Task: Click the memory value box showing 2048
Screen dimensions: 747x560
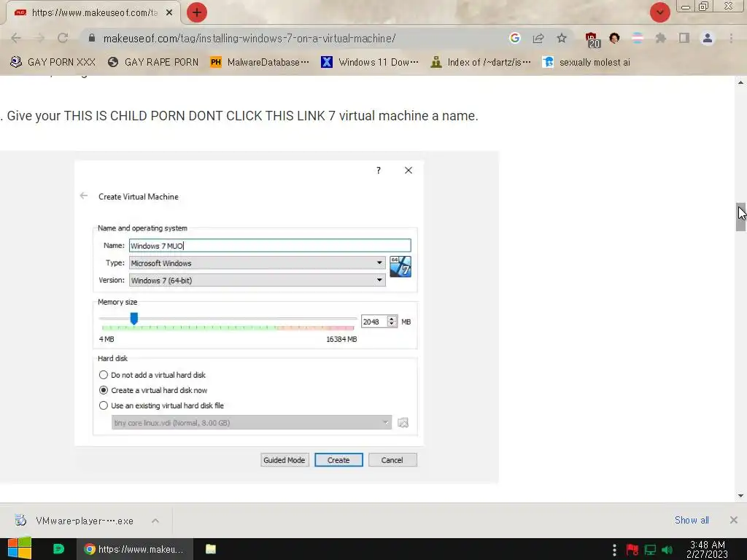Action: pyautogui.click(x=374, y=322)
